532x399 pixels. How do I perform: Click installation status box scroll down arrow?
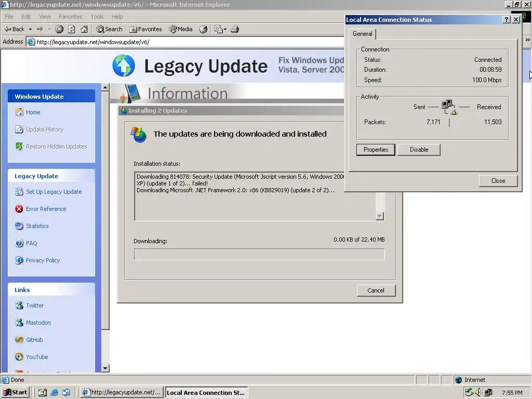pos(380,216)
